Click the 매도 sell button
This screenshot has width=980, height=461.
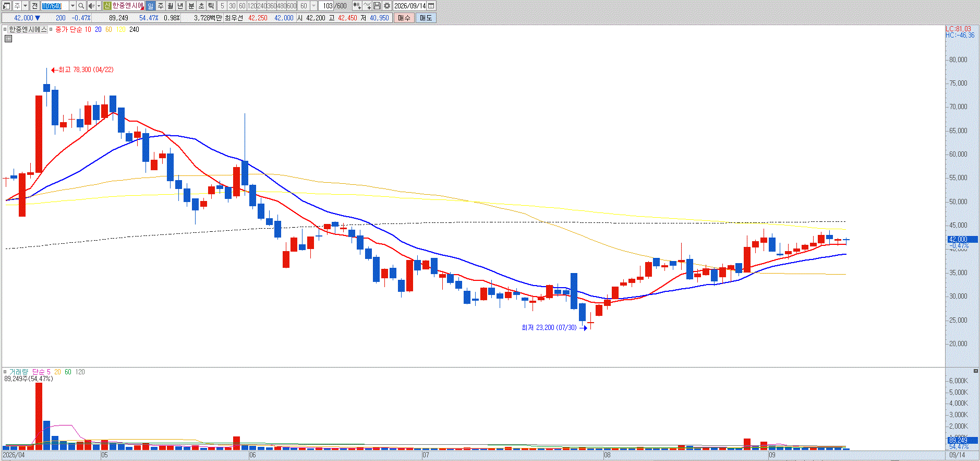click(x=426, y=18)
